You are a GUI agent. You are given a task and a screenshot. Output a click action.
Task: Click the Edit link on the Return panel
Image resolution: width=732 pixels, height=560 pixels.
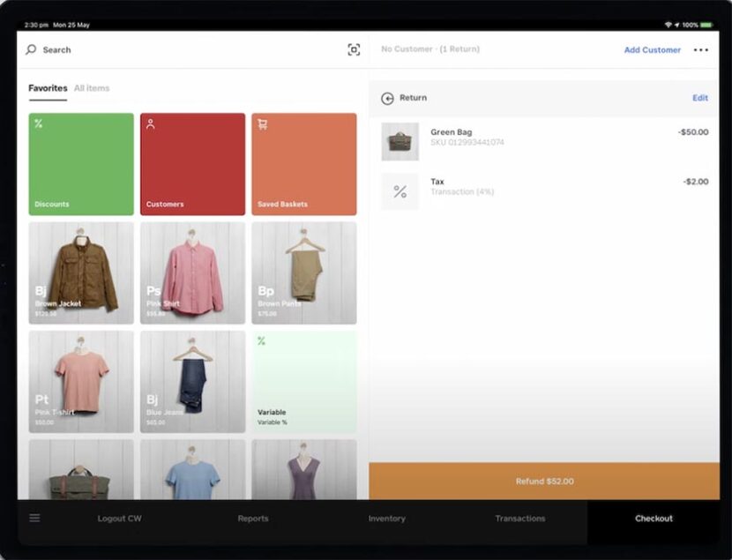(700, 98)
